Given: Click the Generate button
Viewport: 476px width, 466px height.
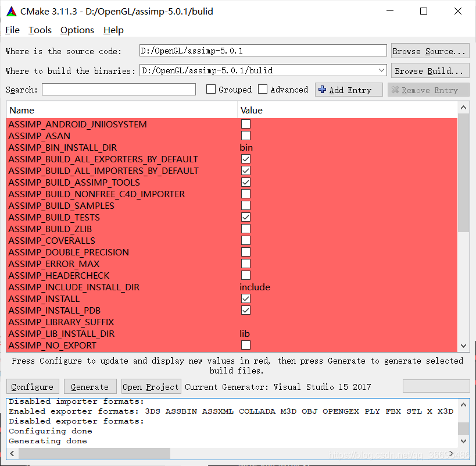Looking at the screenshot, I should (x=90, y=386).
